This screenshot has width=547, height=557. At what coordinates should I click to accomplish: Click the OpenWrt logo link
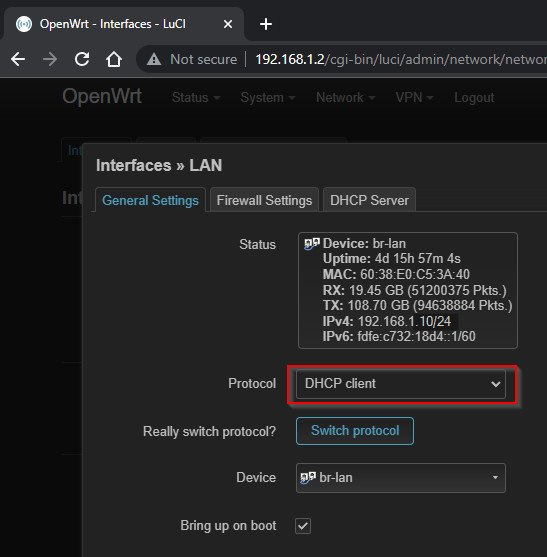(102, 96)
